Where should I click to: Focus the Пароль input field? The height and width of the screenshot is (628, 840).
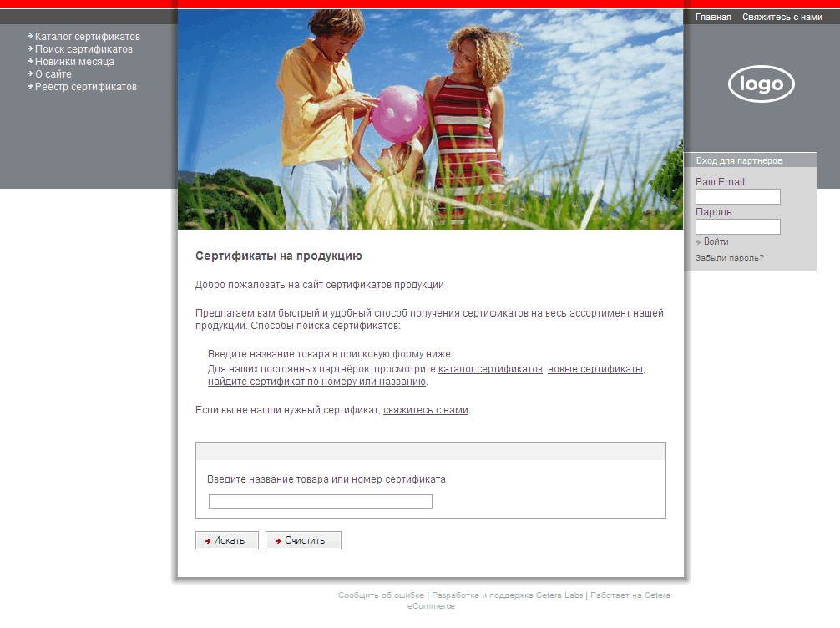click(x=737, y=226)
